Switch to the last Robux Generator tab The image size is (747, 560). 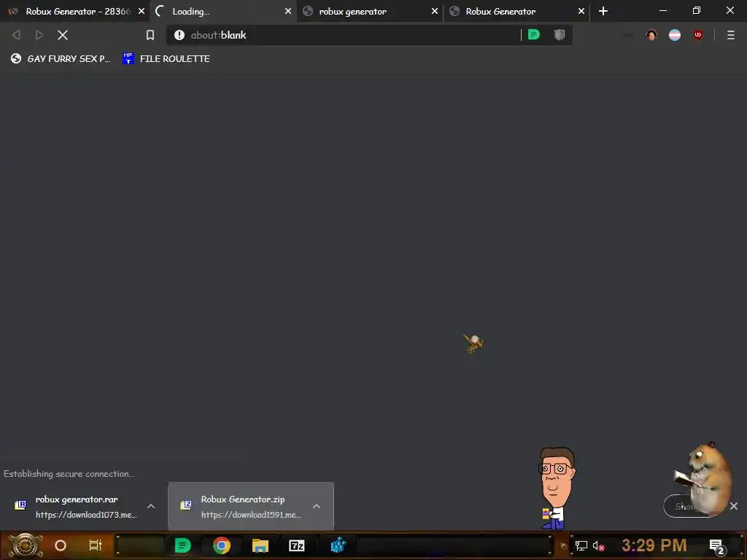tap(516, 11)
